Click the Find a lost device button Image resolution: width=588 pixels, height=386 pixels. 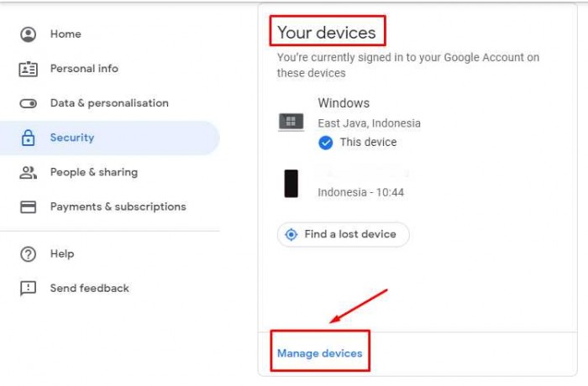point(343,235)
